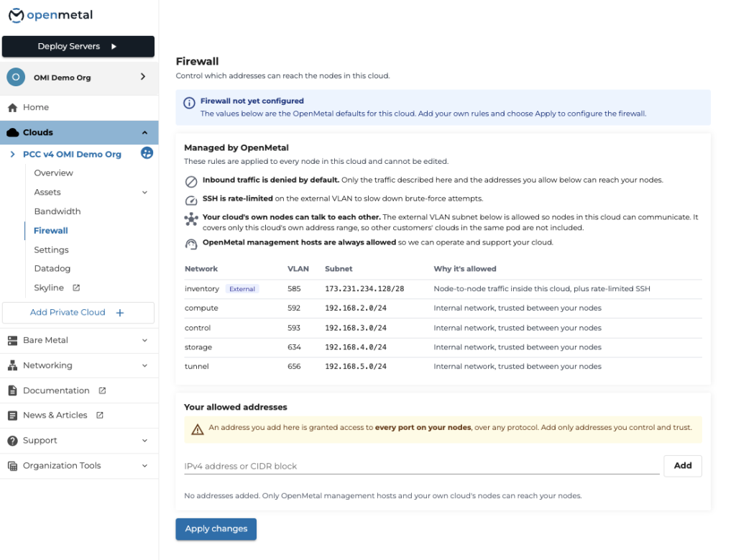
Task: Expand the Networking chevron
Action: (144, 366)
